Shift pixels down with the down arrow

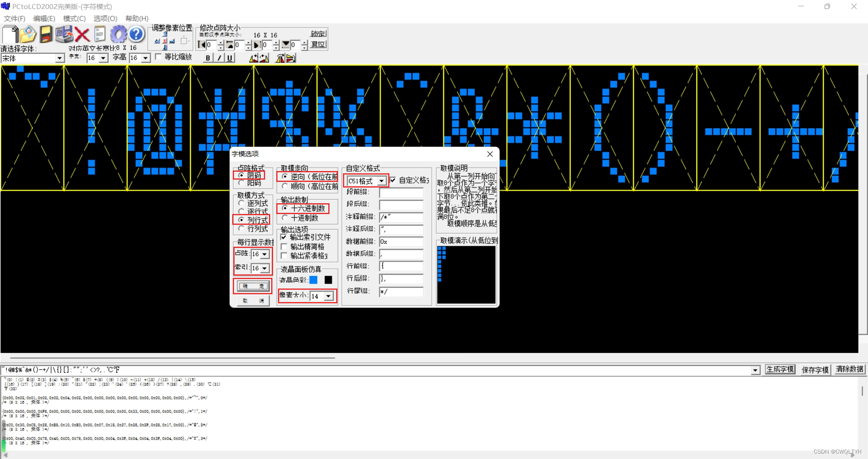(165, 47)
